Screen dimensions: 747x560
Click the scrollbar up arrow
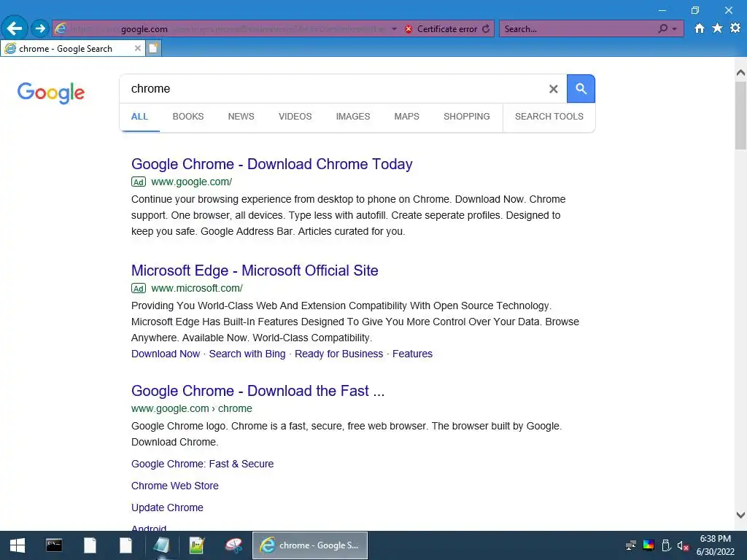[x=740, y=73]
